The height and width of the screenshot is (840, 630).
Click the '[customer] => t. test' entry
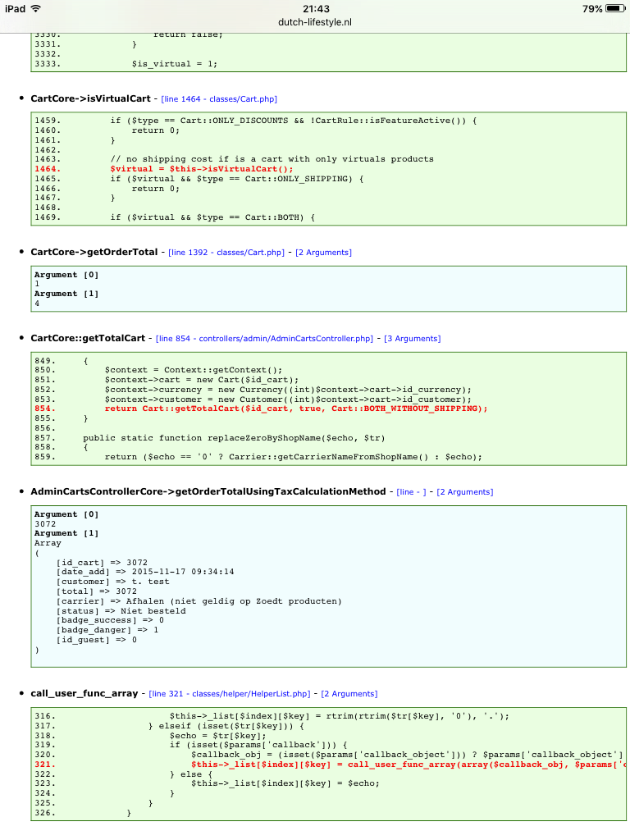(113, 582)
